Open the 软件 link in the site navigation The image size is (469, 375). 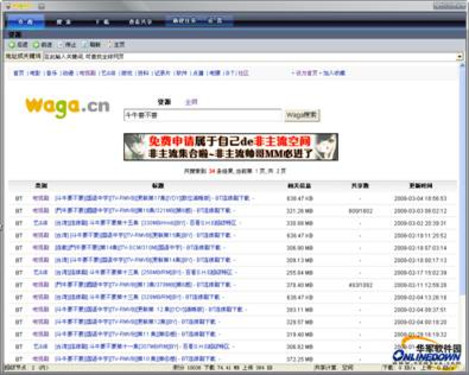[181, 73]
